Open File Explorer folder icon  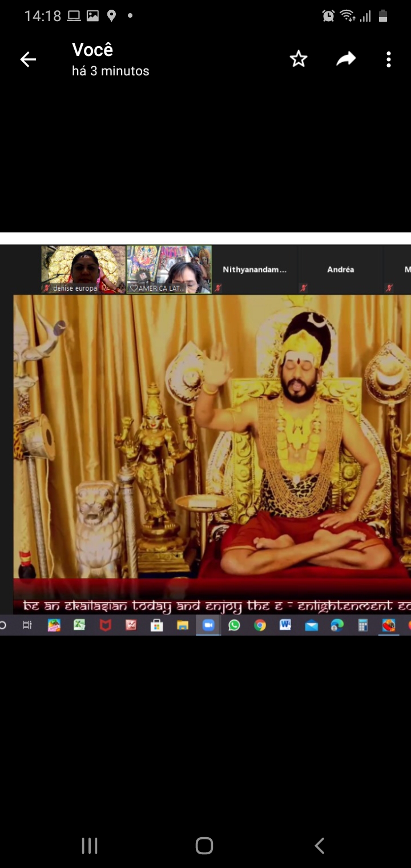click(183, 625)
